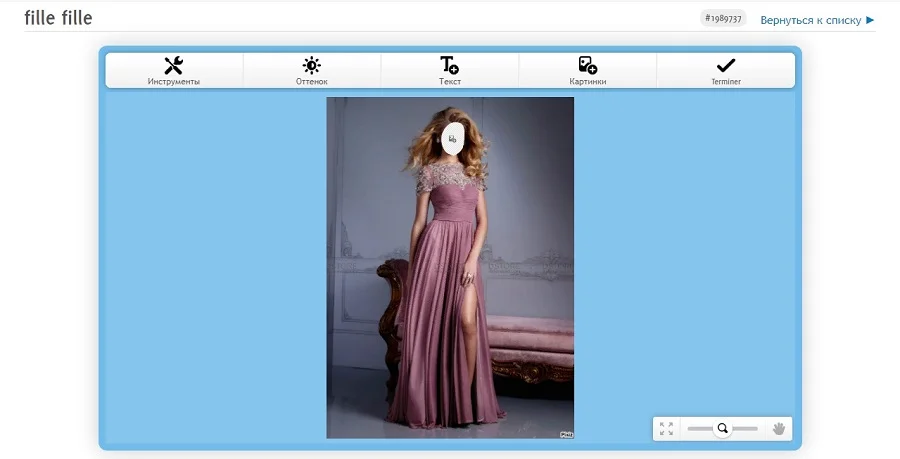Open the Инструменты wrench and screwdriver icon
The image size is (900, 459).
click(x=173, y=65)
